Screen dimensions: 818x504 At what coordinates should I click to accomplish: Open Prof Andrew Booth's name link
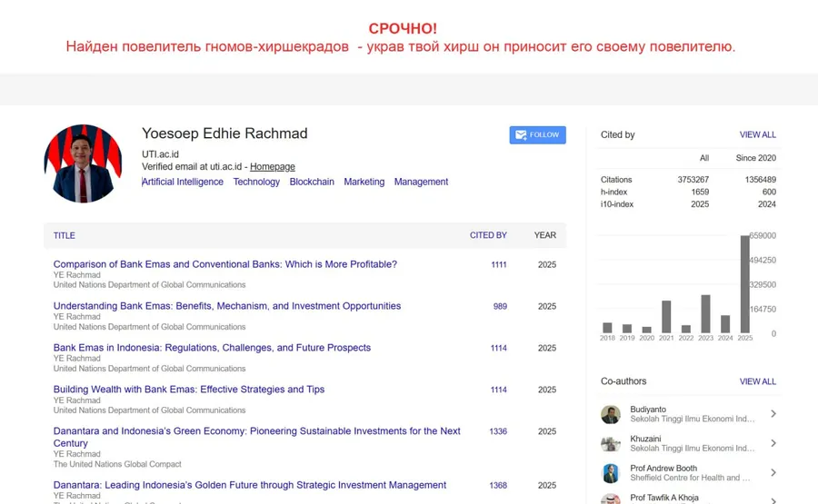tap(663, 468)
